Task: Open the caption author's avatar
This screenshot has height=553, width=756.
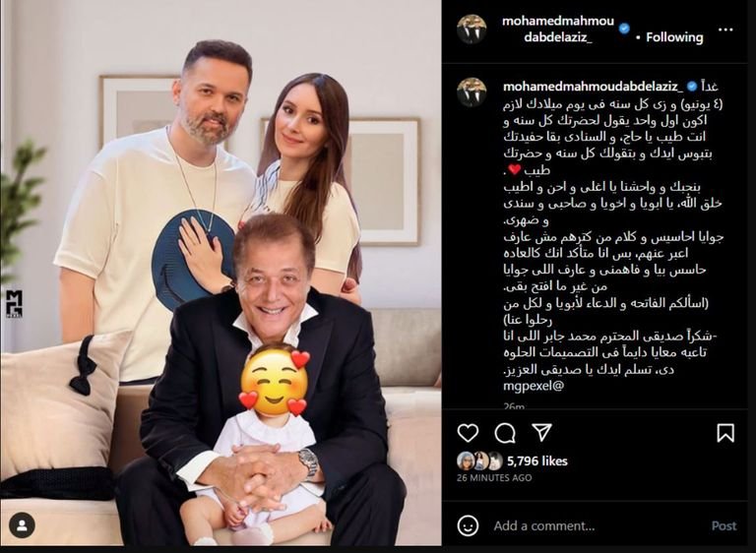Action: (472, 92)
